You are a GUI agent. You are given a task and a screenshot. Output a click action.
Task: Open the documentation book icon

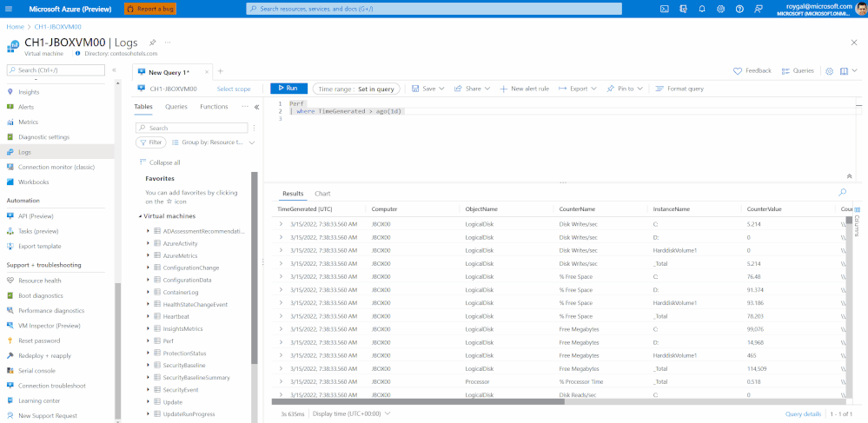click(844, 71)
